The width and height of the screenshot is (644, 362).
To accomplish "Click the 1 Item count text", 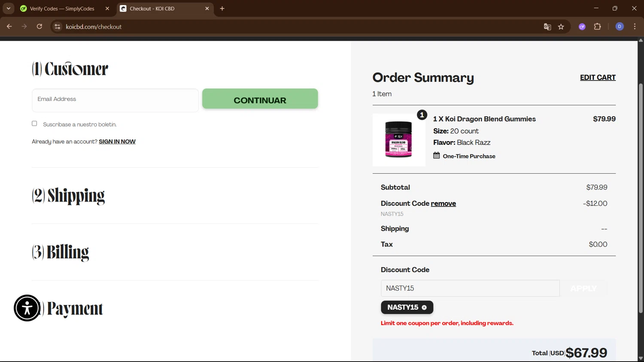I will click(x=382, y=94).
